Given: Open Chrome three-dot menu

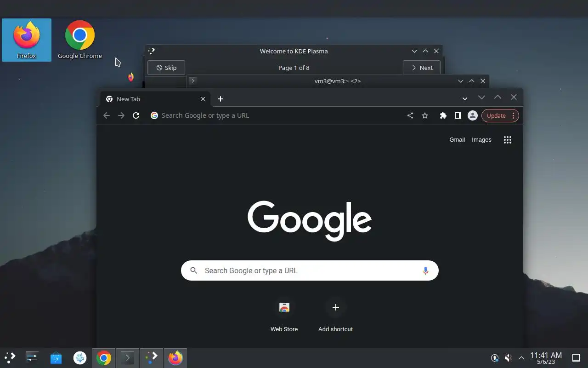Looking at the screenshot, I should (x=514, y=116).
